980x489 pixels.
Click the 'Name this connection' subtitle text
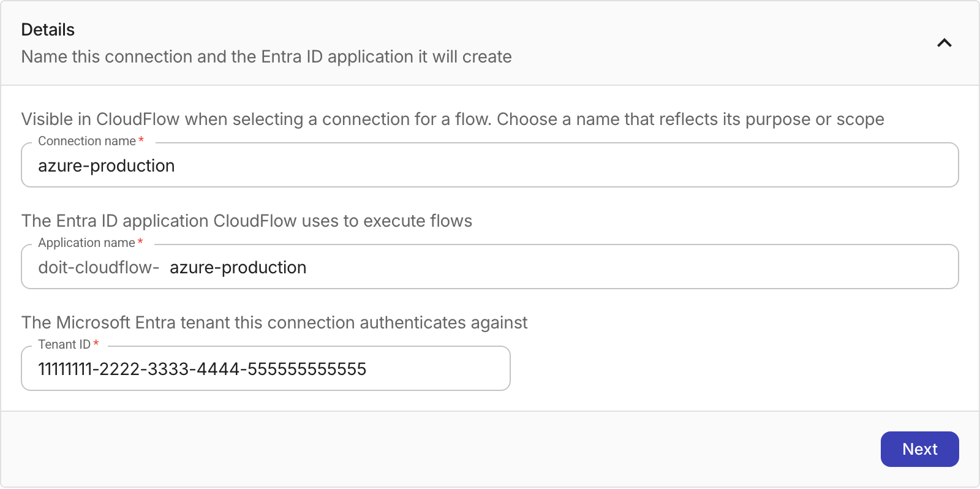click(266, 56)
